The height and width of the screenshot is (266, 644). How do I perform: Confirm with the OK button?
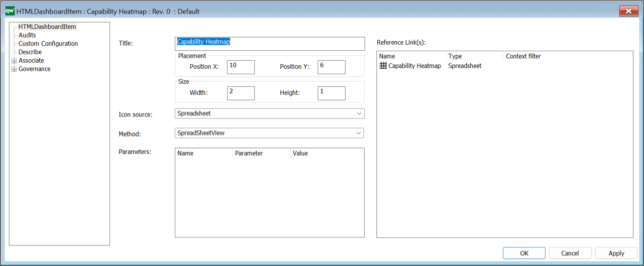coord(524,253)
